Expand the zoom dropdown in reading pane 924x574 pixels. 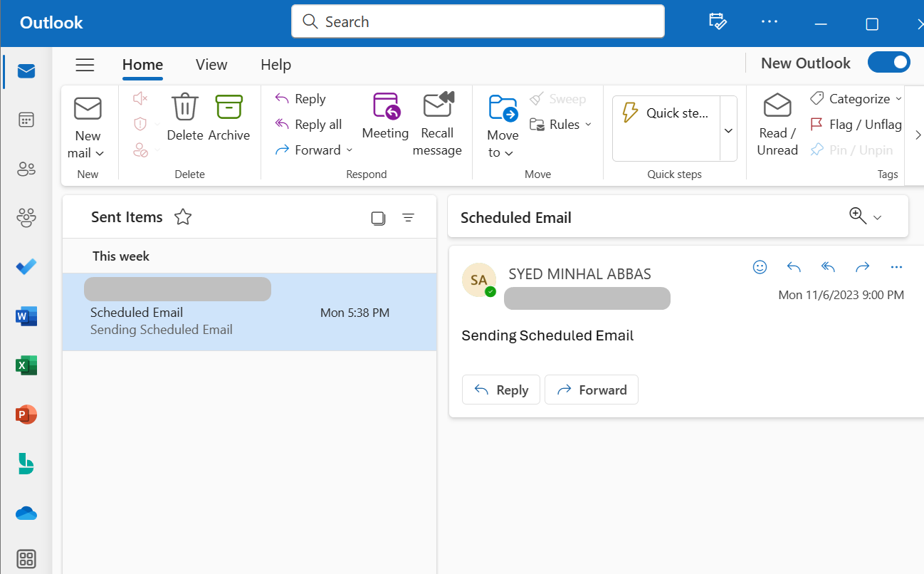pos(877,217)
